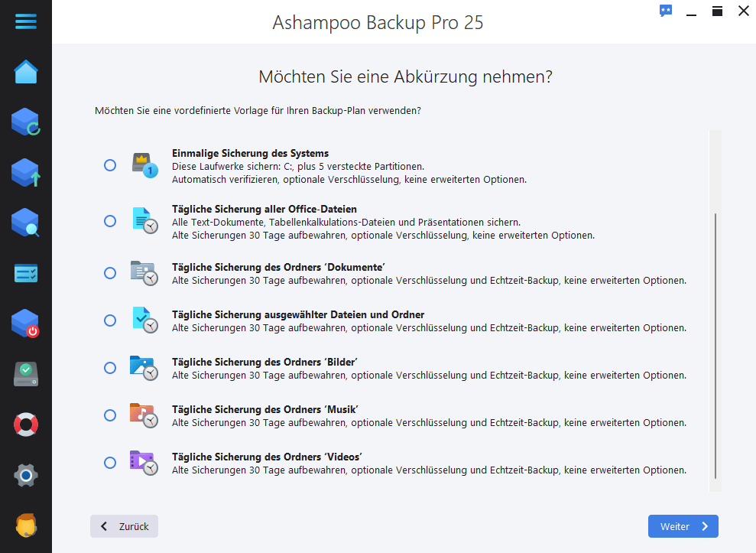Screen dimensions: 756x553
Task: Open the drive check icon in sidebar
Action: (x=26, y=374)
